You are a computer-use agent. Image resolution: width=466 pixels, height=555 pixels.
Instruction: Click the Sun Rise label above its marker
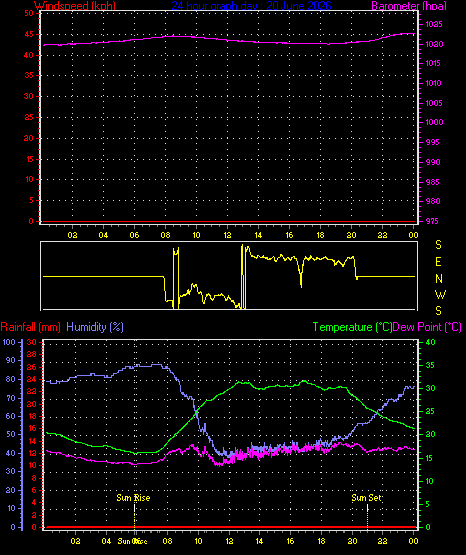tap(133, 498)
